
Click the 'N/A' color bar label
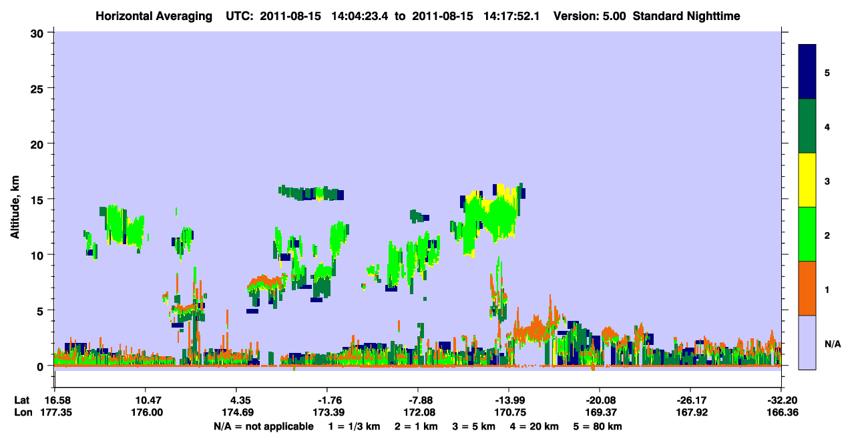coord(832,344)
